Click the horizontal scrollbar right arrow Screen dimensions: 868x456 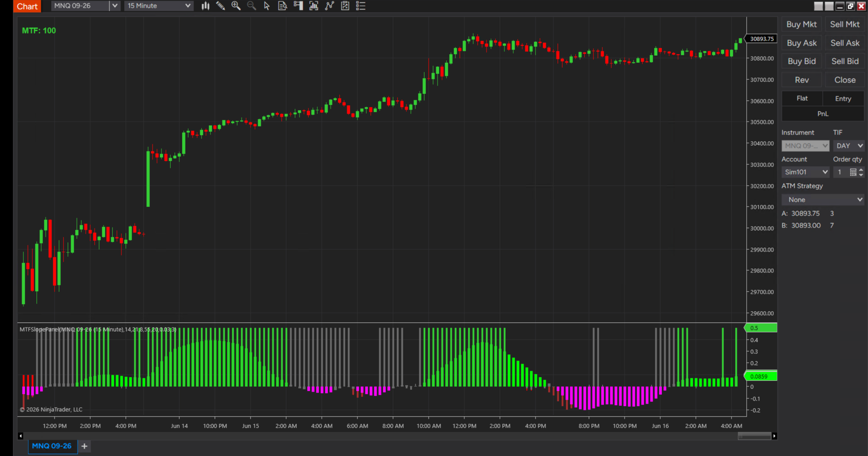coord(774,436)
